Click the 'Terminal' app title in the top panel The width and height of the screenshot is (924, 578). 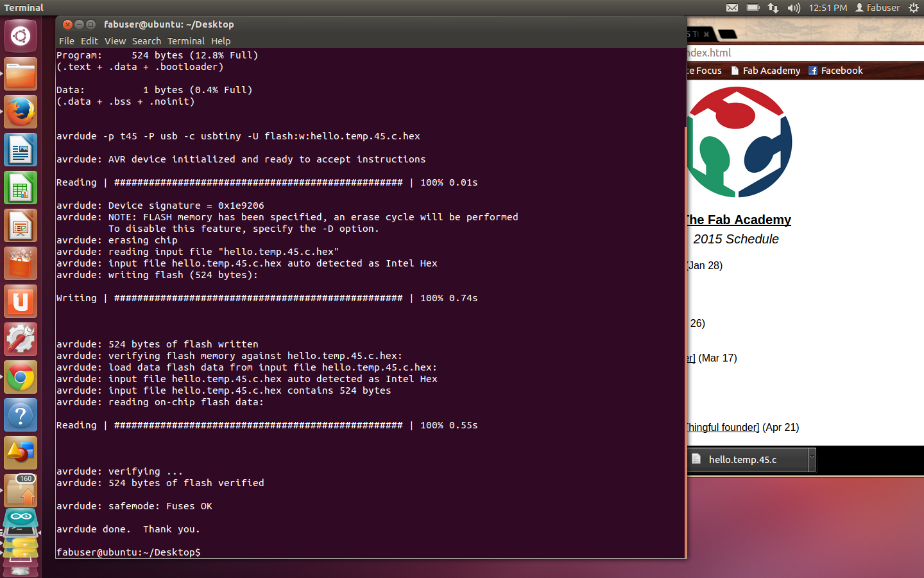(24, 8)
